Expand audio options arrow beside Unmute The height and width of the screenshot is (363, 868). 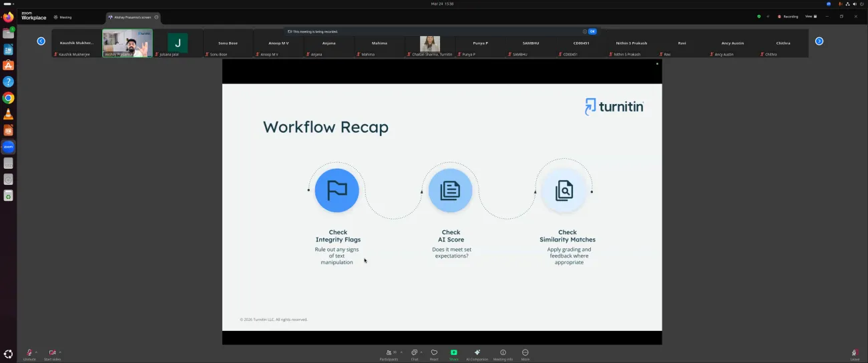[36, 352]
